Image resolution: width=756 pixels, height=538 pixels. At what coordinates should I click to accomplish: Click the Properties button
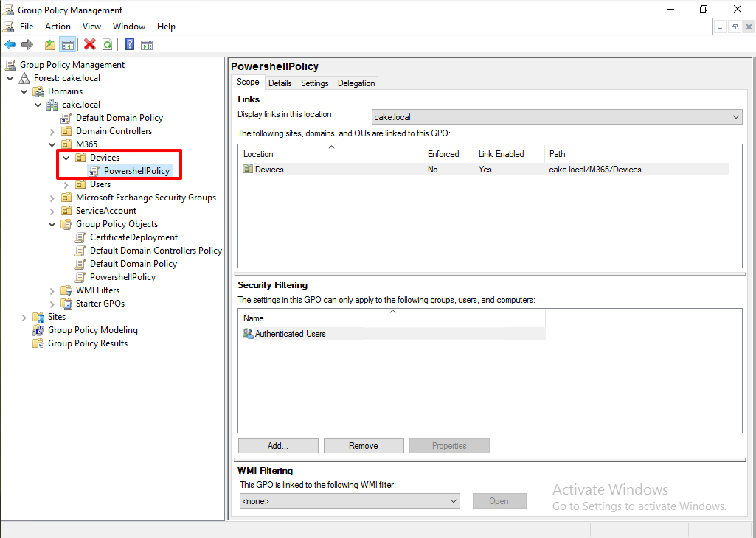pyautogui.click(x=449, y=446)
